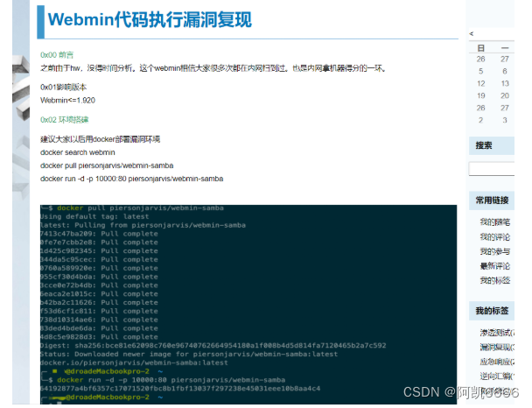Open the docker terminal output screenshot image
532x408 pixels.
point(248,305)
